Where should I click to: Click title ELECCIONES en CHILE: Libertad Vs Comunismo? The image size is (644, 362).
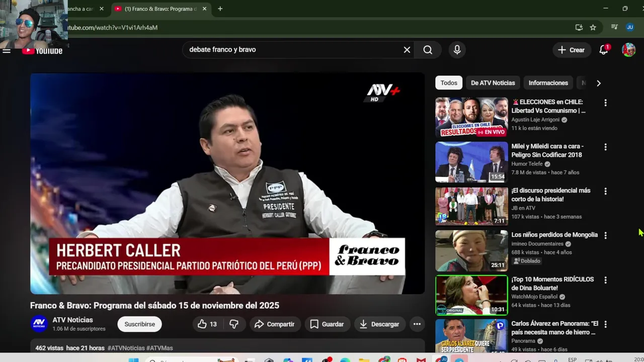(548, 106)
